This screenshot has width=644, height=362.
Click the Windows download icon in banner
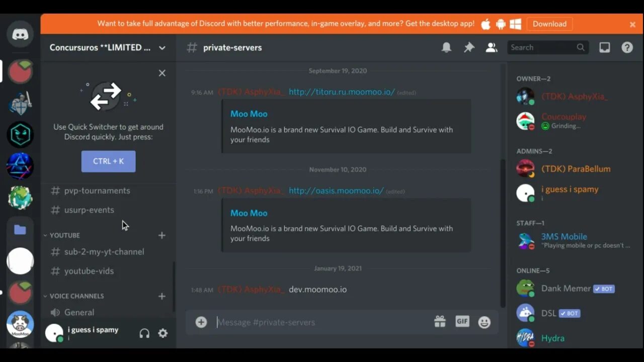tap(515, 24)
